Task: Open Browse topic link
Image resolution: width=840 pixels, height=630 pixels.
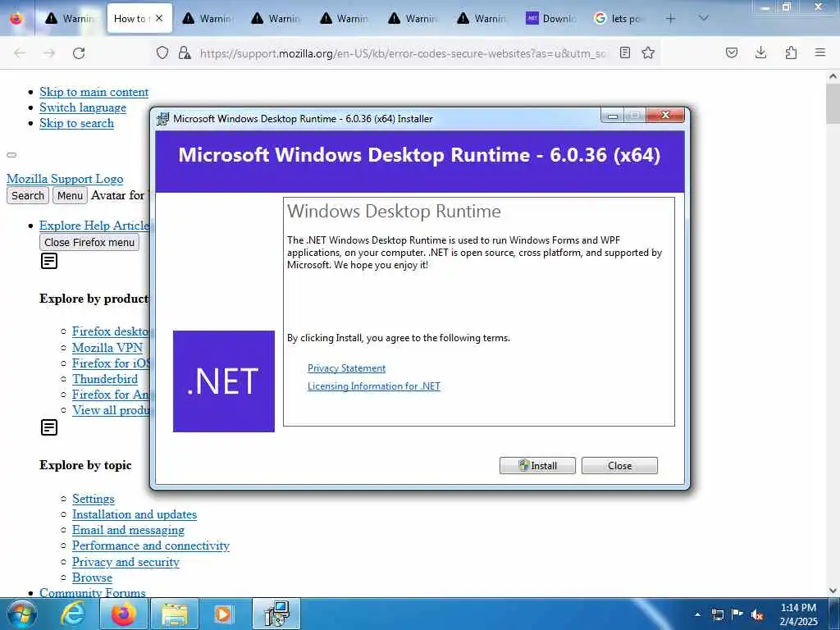Action: [x=92, y=577]
